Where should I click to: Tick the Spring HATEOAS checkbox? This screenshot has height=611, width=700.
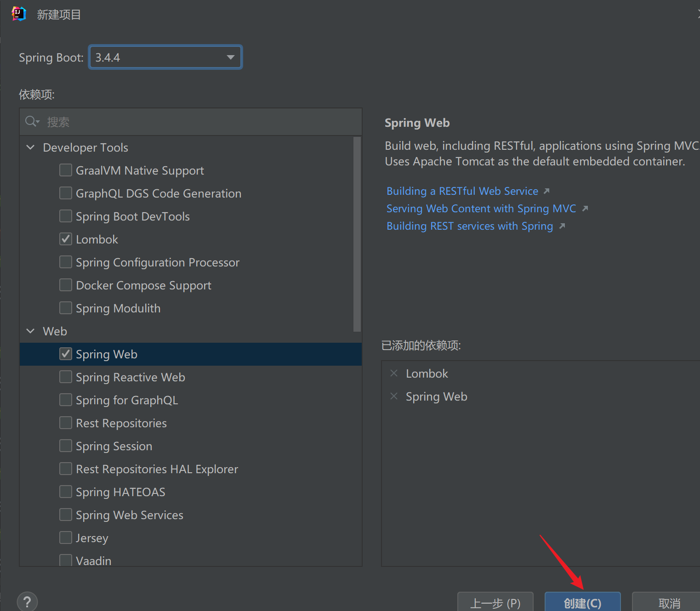[x=66, y=492]
